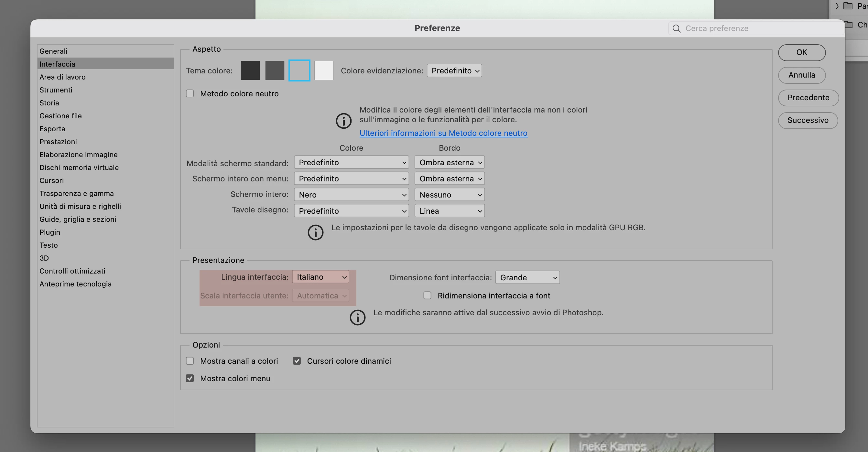Switch to the Prestazioni preferences section
Screen dimensions: 868x452
[58, 142]
